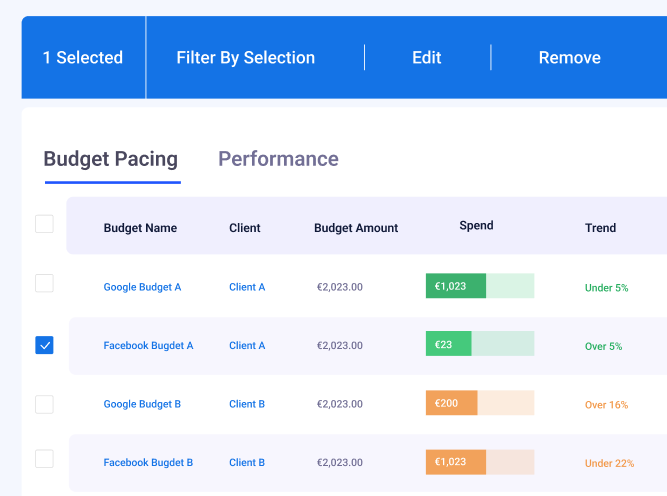Tick the Facebook Budget B row checkbox

(44, 459)
